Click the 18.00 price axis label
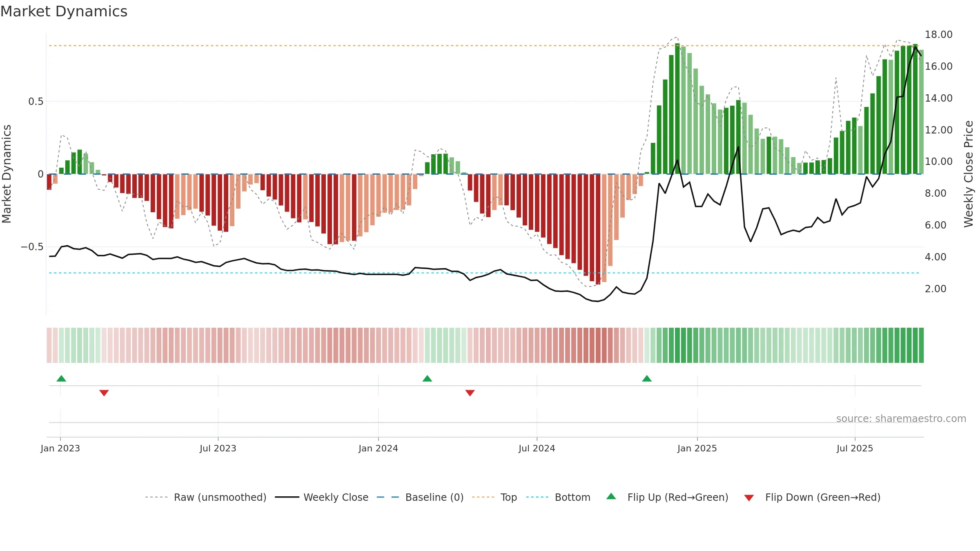 (939, 35)
